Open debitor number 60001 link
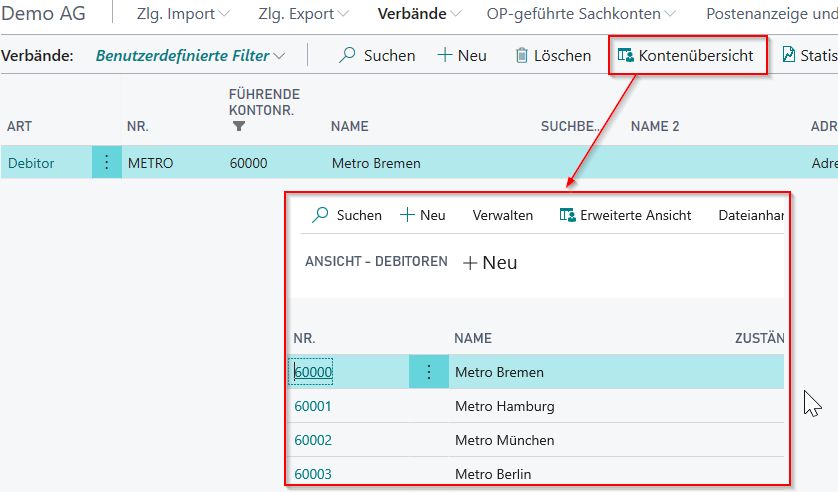 tap(313, 406)
